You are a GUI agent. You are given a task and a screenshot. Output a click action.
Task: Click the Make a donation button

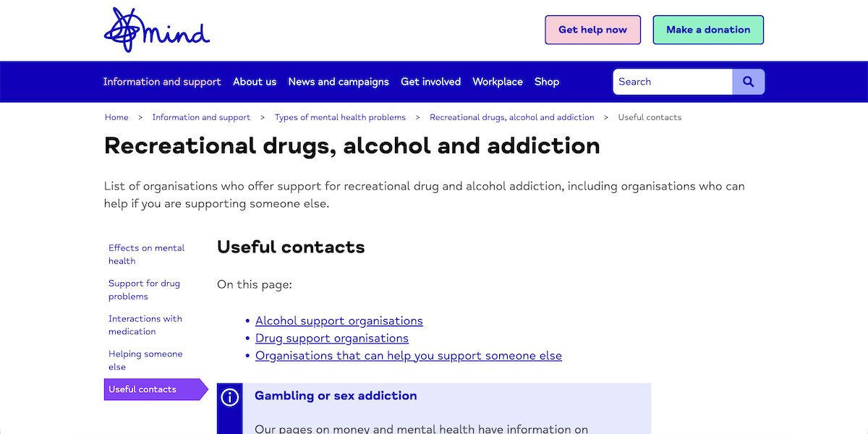point(707,30)
